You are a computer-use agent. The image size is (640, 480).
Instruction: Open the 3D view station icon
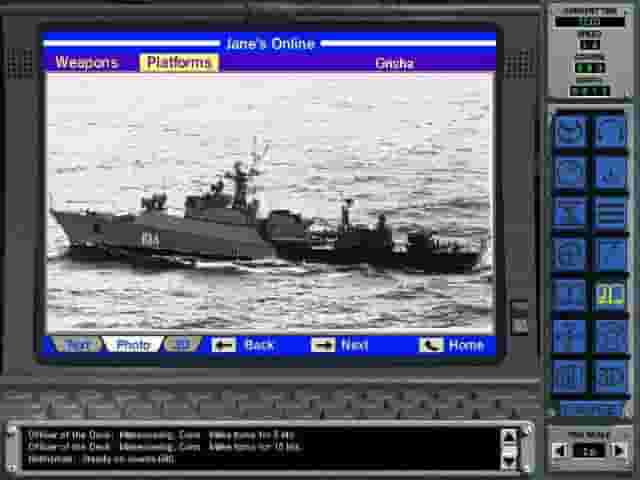tap(610, 376)
